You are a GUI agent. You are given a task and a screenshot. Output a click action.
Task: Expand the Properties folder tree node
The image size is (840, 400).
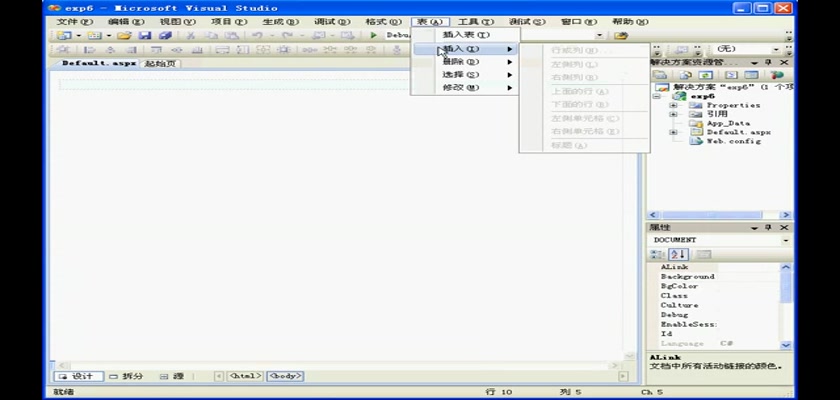[673, 105]
